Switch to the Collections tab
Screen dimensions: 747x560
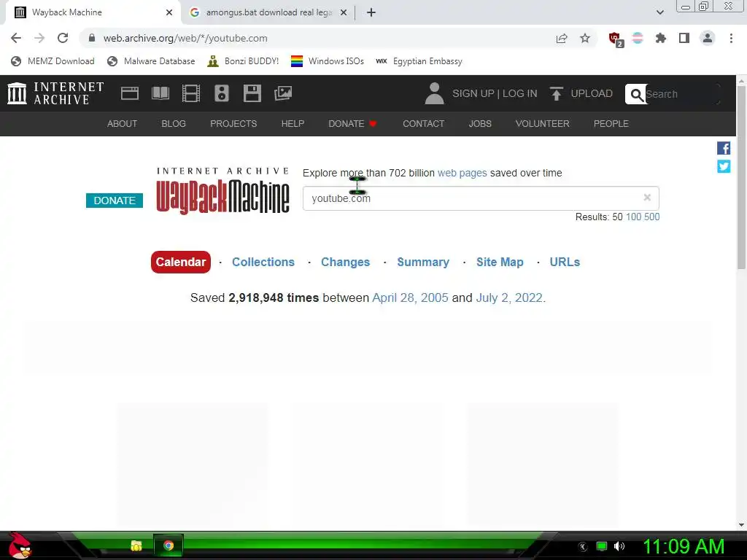click(x=263, y=262)
